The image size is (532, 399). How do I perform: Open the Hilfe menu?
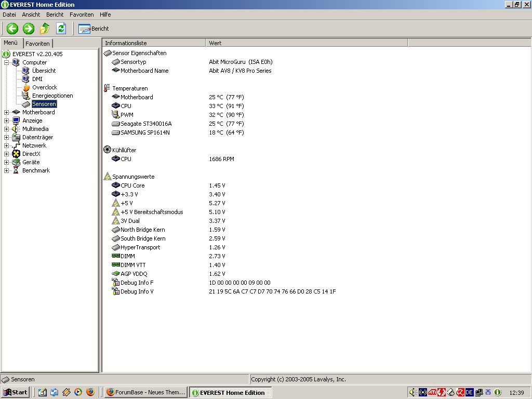click(x=105, y=15)
